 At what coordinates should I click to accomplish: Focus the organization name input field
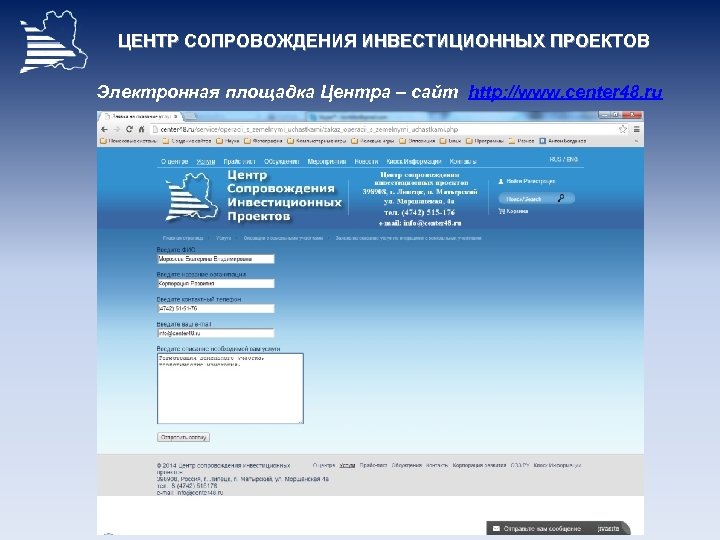click(x=216, y=284)
